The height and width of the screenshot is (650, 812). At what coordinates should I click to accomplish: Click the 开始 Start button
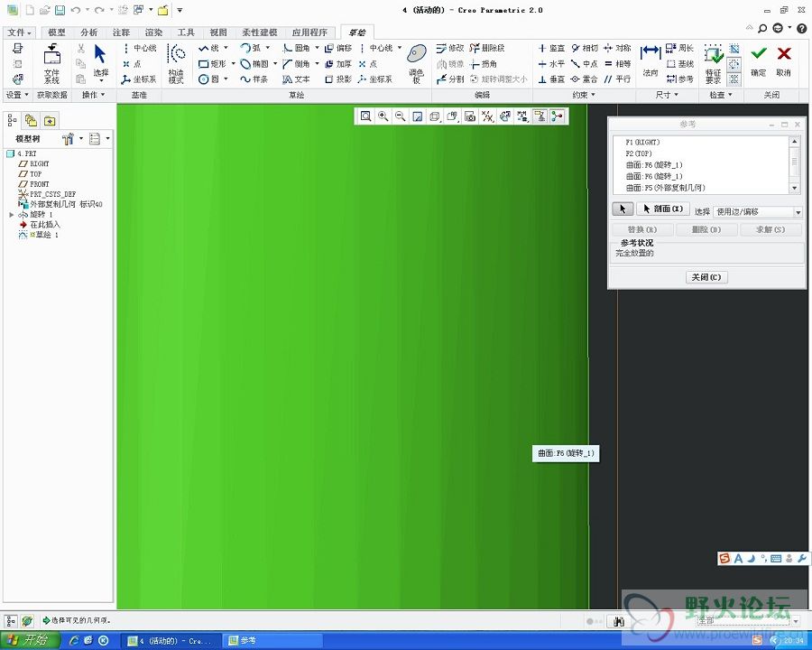pyautogui.click(x=29, y=640)
